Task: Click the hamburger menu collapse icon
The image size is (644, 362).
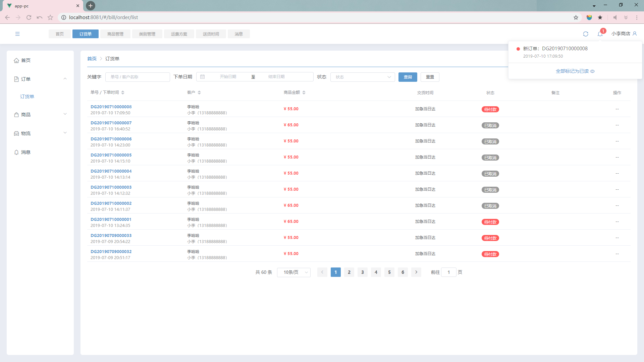Action: (x=17, y=34)
